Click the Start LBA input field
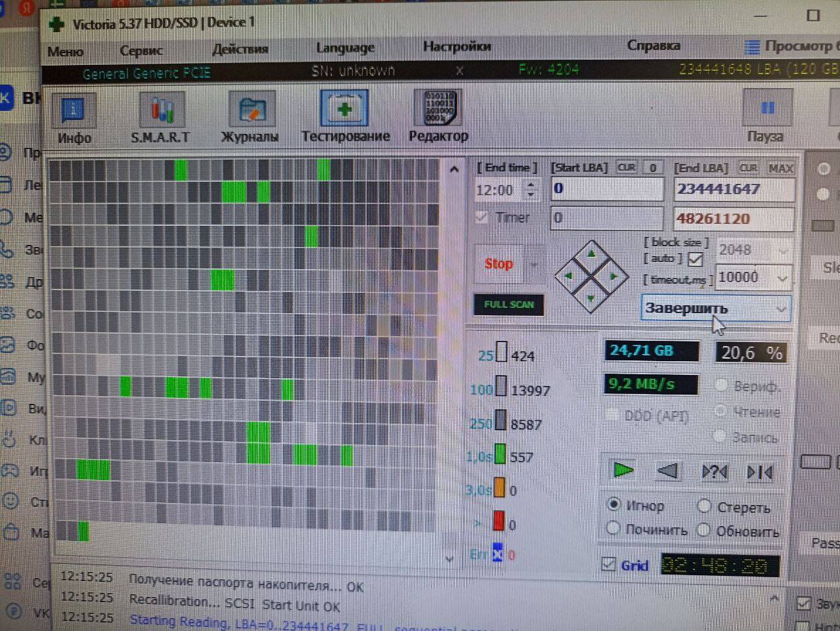Image resolution: width=840 pixels, height=631 pixels. 606,189
